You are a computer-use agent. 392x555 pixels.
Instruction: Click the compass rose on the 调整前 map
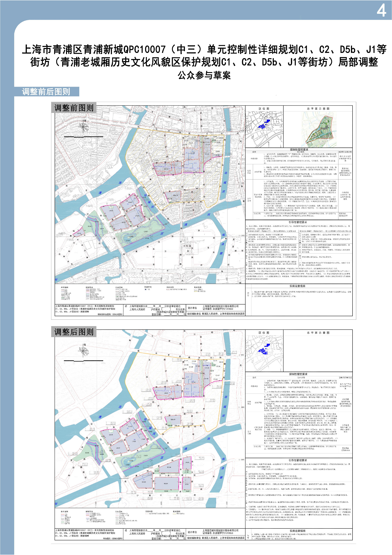(83, 127)
